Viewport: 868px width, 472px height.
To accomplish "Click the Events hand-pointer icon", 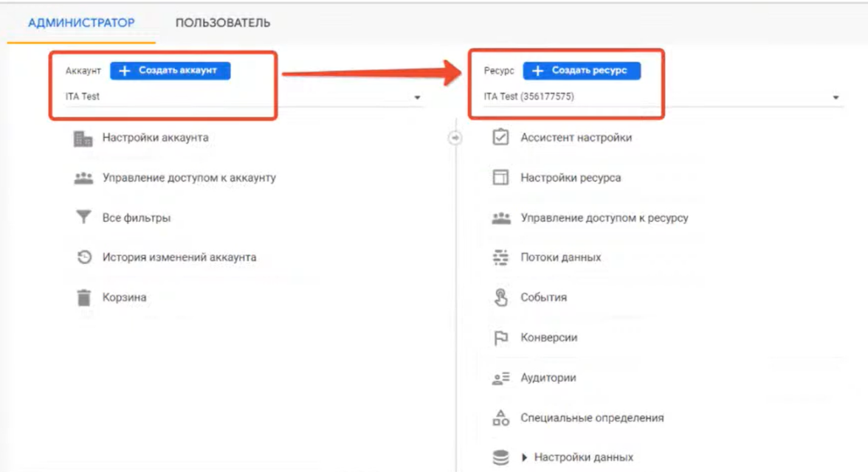I will tap(500, 297).
